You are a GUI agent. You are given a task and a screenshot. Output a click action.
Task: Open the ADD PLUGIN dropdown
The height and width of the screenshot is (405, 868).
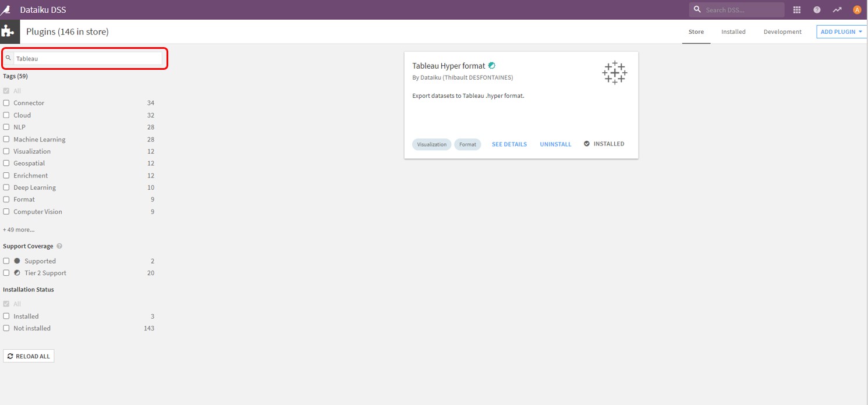(842, 32)
